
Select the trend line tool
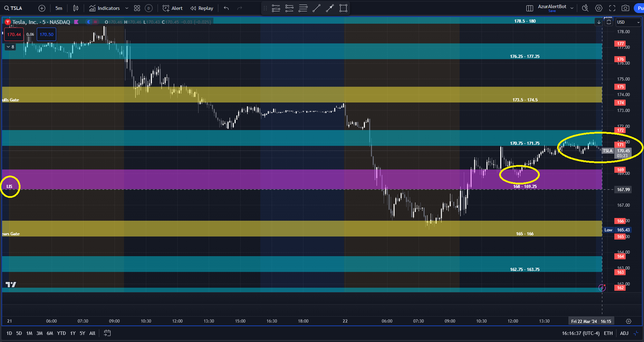coord(316,8)
